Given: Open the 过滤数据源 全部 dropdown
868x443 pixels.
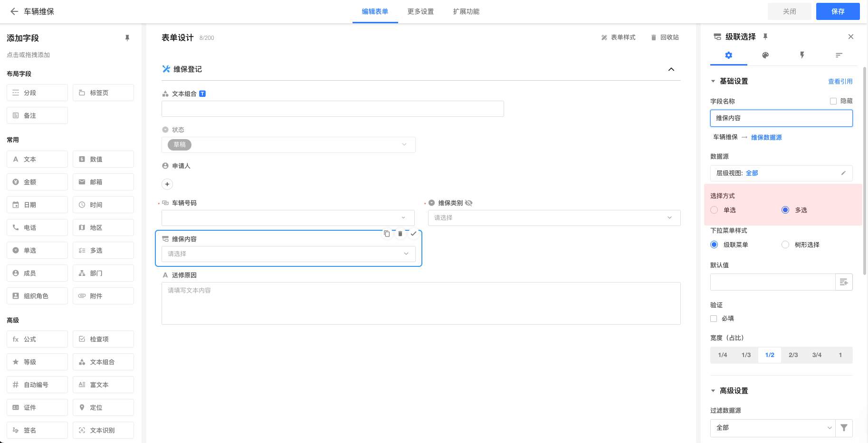Looking at the screenshot, I should pyautogui.click(x=773, y=428).
